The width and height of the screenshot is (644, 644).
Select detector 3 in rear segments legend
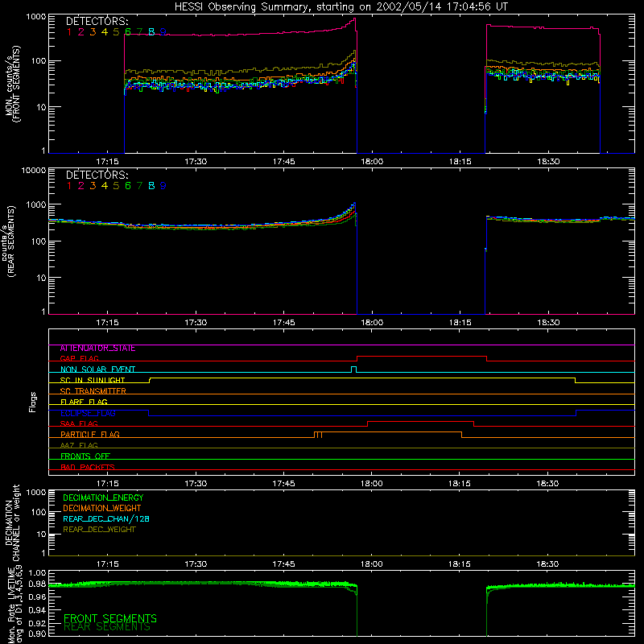coord(93,186)
